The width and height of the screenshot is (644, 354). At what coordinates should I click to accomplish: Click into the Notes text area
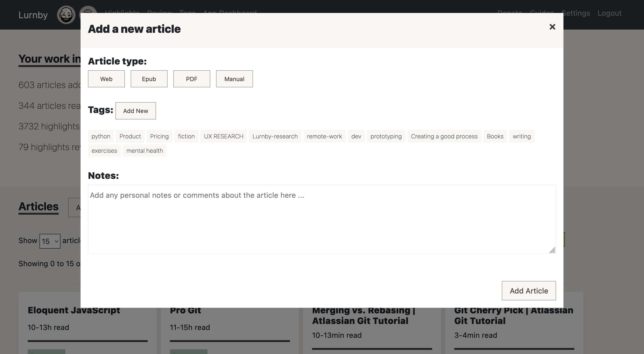322,219
